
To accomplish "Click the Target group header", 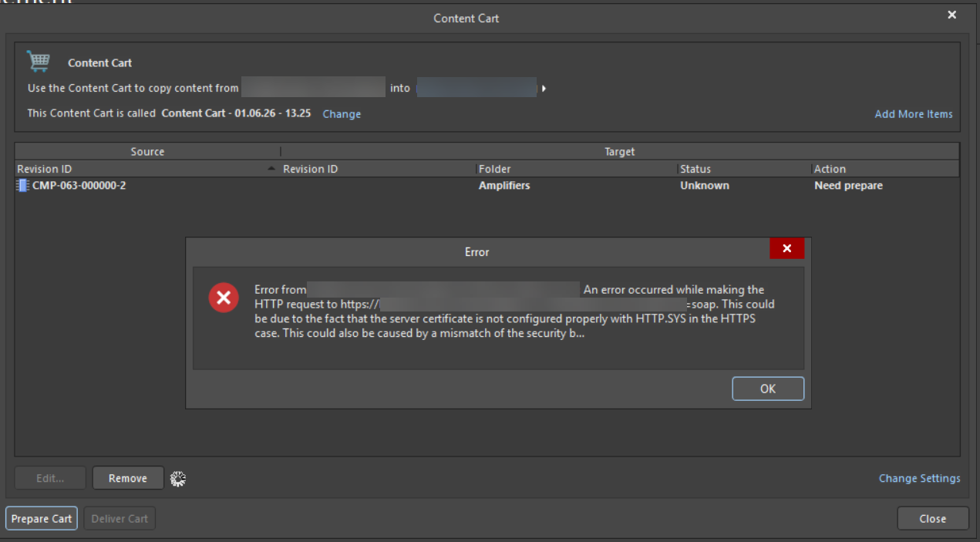I will 620,152.
